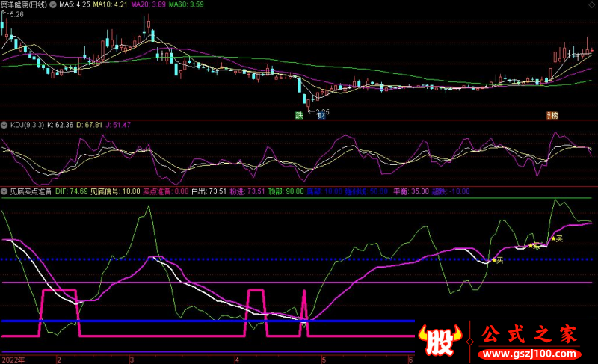This screenshot has width=598, height=364.
Task: Open the 见底买点准备 indicator name menu
Action: point(28,191)
